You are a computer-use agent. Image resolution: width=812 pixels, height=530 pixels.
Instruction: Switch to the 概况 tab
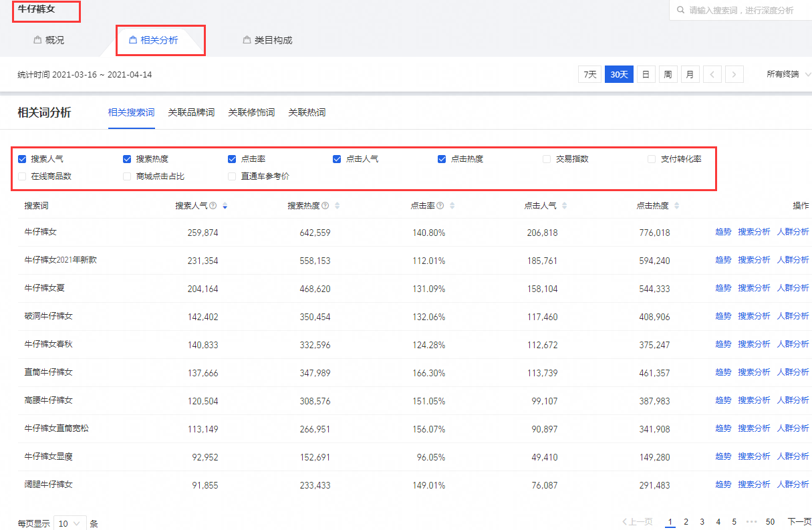click(x=49, y=40)
